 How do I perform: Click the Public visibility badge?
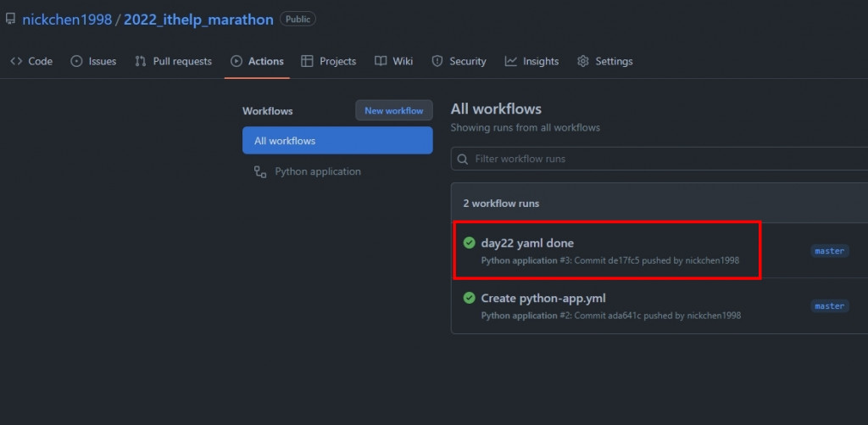(298, 19)
